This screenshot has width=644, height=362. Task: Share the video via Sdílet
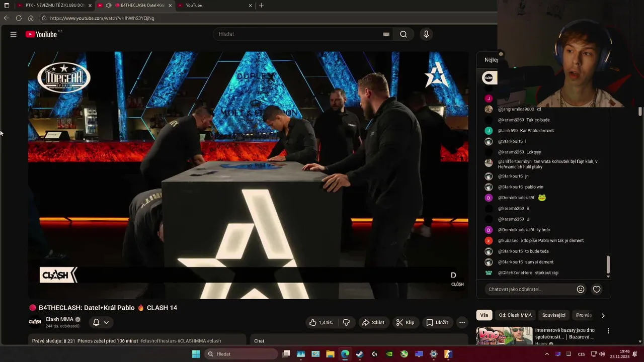pos(373,322)
